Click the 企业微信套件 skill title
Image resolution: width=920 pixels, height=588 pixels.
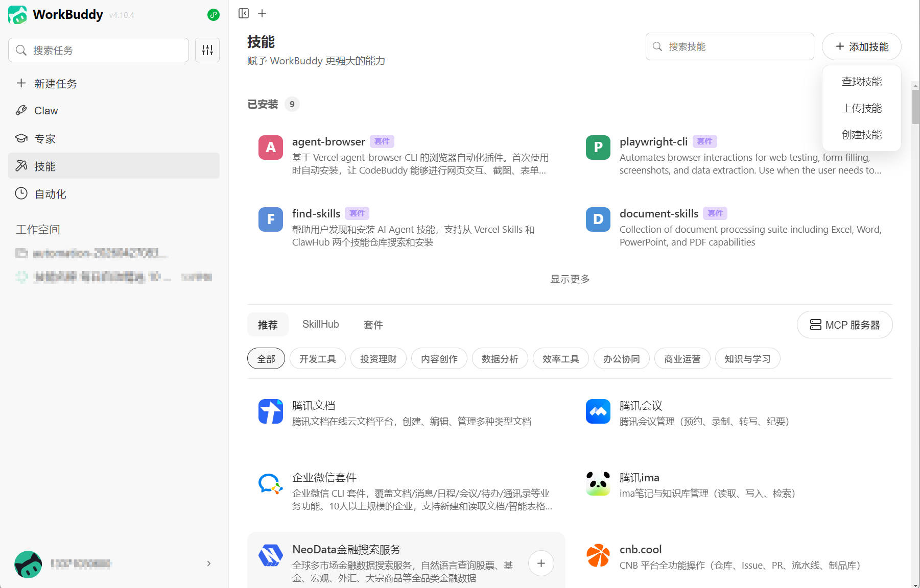point(324,477)
